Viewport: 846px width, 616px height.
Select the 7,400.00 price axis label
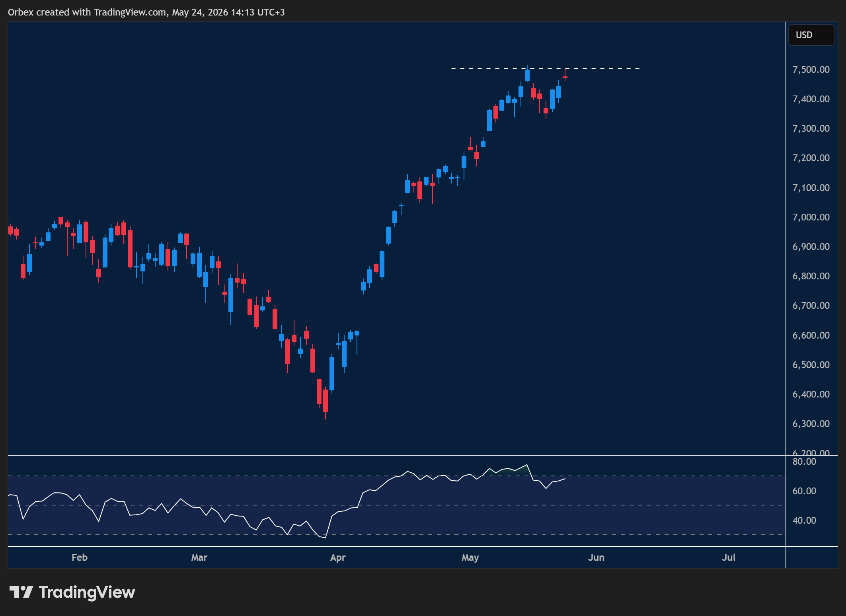pos(811,99)
